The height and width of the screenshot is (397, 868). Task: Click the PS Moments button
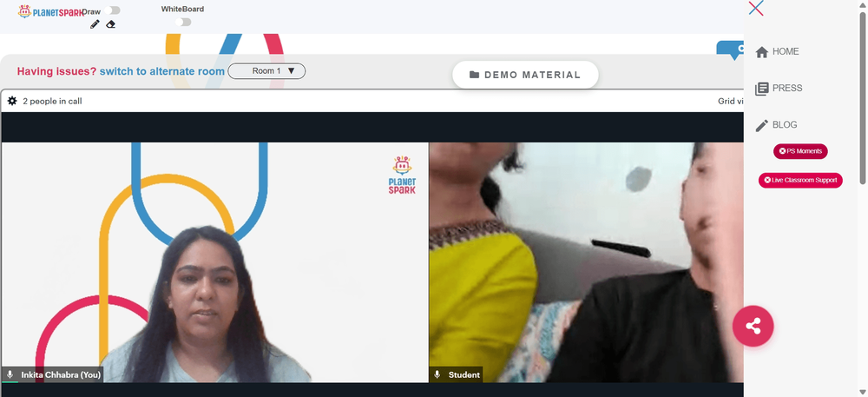point(800,151)
